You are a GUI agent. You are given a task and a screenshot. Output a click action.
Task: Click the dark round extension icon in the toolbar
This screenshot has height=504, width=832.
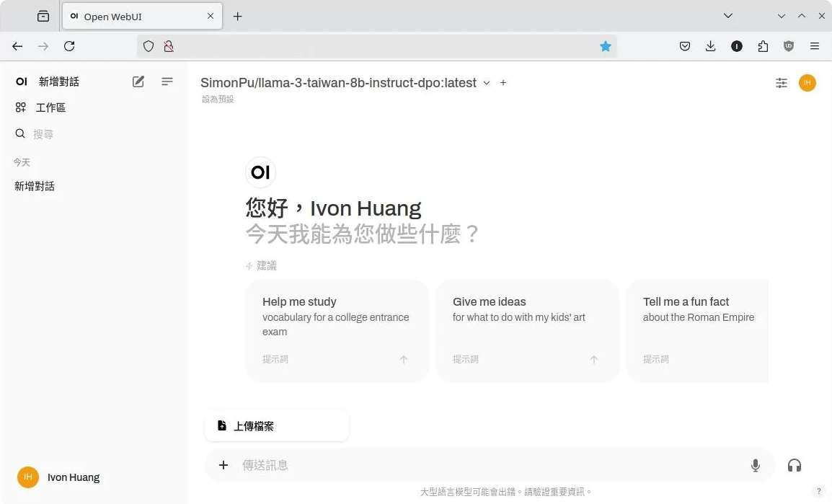[x=737, y=46]
